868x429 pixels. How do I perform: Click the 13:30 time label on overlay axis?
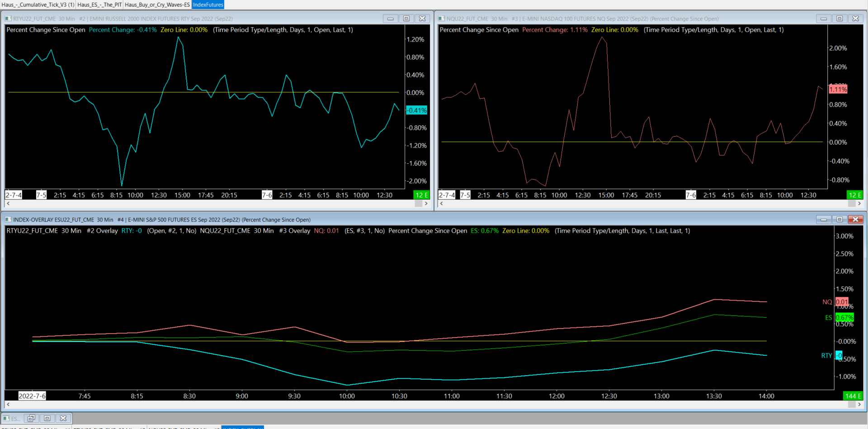click(714, 396)
